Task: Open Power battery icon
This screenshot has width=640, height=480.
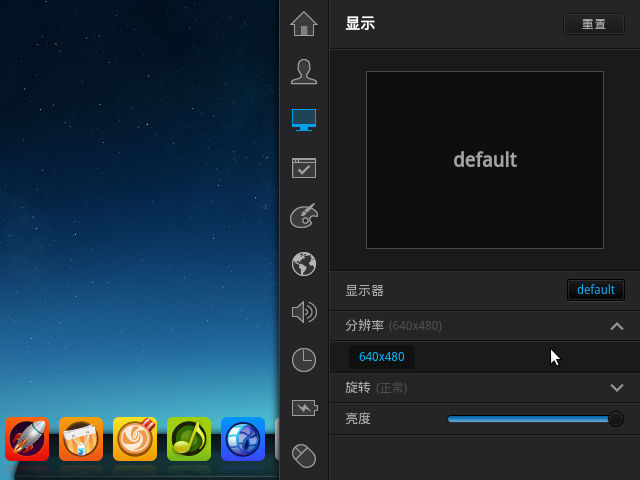Action: 304,408
